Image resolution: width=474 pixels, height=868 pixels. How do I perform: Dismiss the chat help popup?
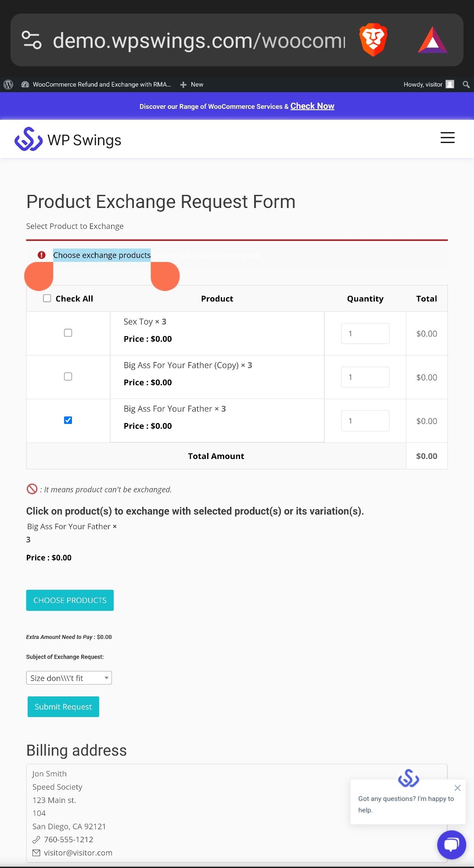point(457,788)
